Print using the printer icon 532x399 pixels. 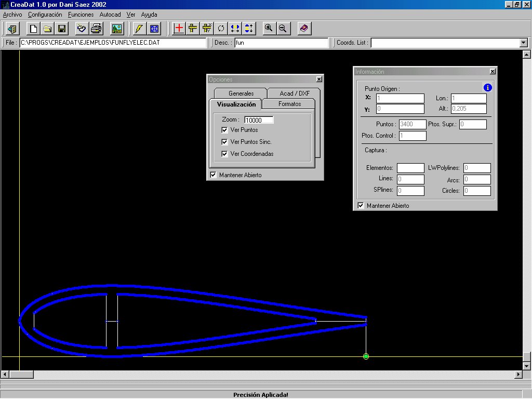pos(96,29)
